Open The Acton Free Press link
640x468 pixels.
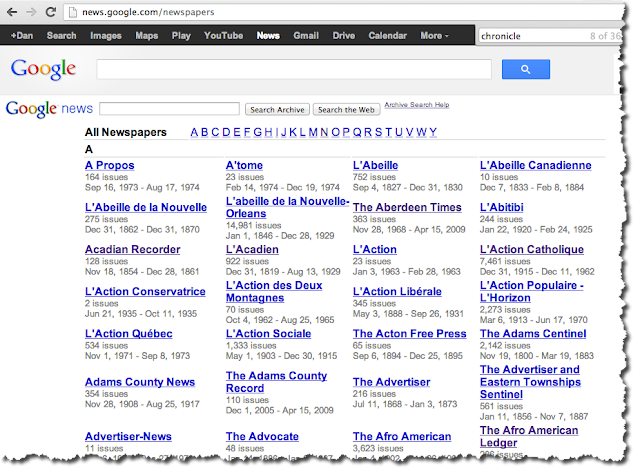point(409,333)
